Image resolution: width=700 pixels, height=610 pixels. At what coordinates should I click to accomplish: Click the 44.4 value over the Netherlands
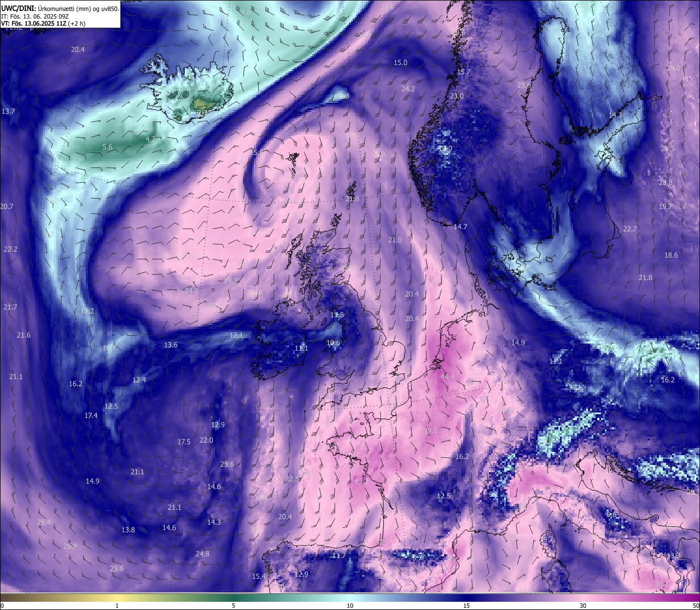tap(447, 376)
